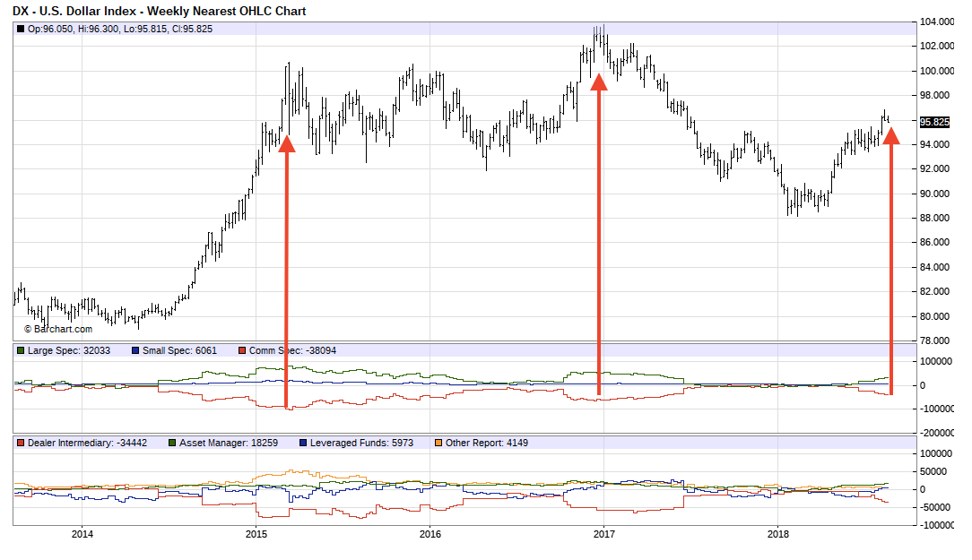Click the red arrowhead near 2017 peak
Screen dimensions: 972x560
(599, 82)
